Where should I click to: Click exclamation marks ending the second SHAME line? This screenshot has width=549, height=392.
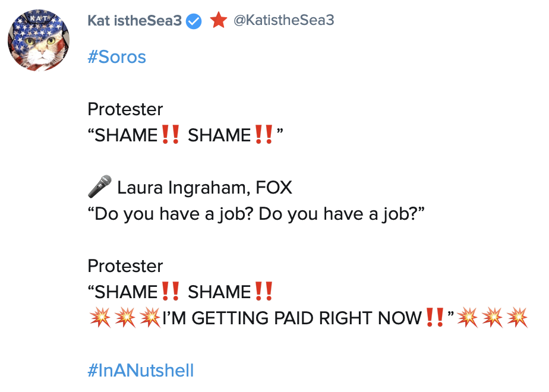pos(263,292)
